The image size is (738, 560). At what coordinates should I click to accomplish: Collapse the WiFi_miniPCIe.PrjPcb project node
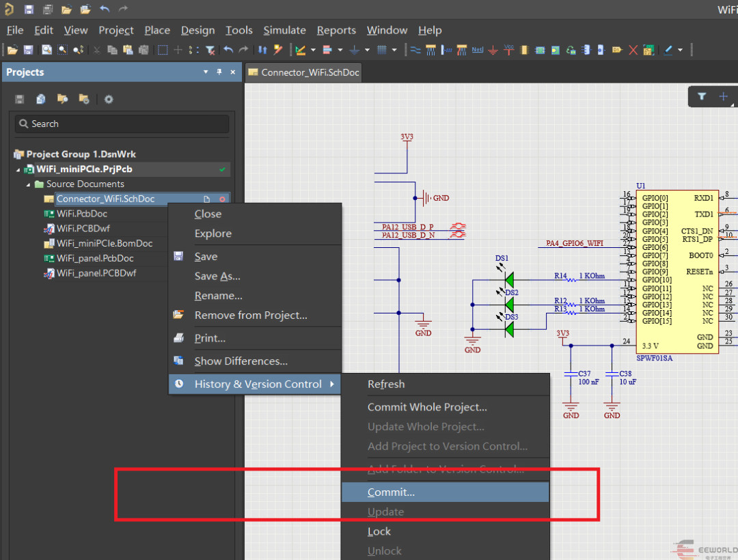(x=18, y=169)
